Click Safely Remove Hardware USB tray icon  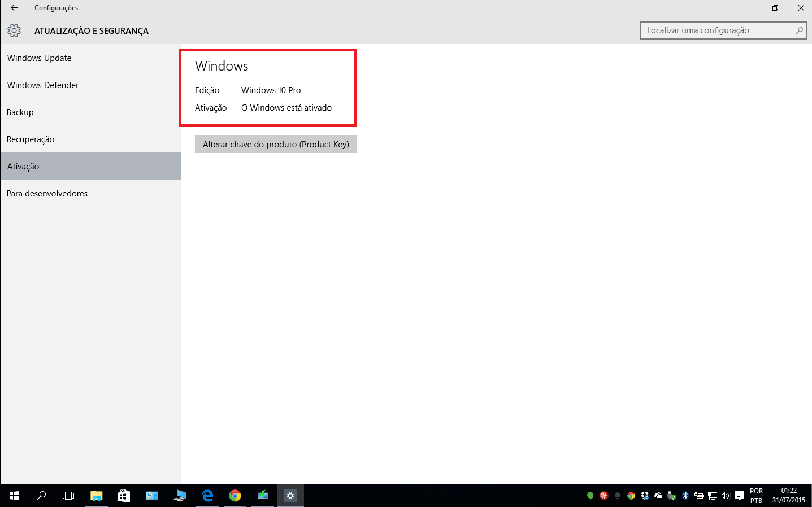[x=672, y=496]
